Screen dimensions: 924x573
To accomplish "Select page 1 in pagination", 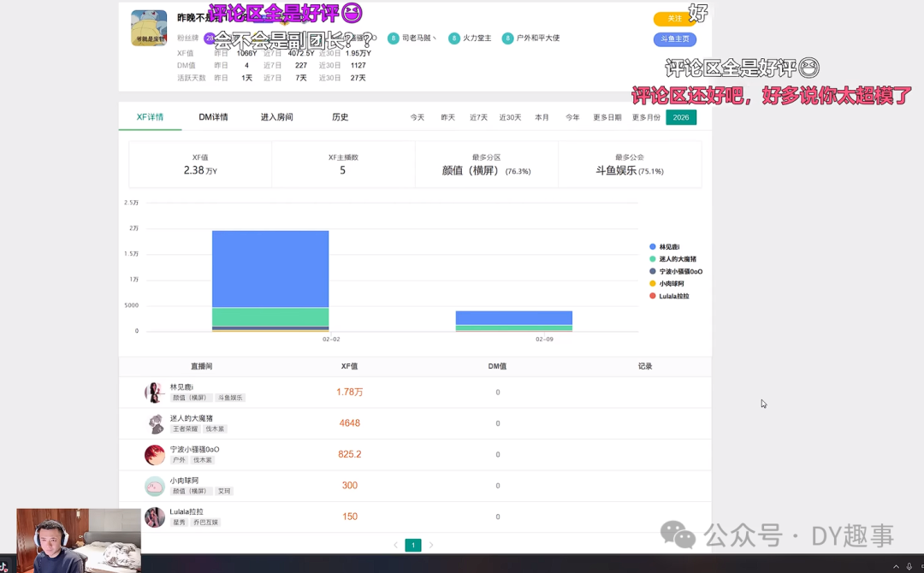I will 413,546.
